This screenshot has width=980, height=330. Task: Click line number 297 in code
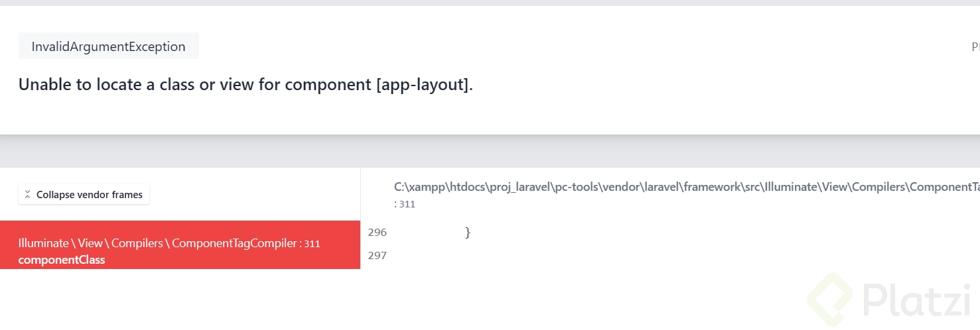pos(377,255)
